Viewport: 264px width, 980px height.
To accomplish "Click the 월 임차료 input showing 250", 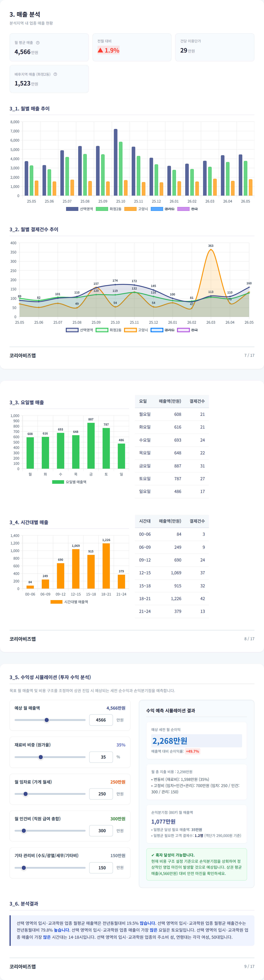I will (101, 794).
